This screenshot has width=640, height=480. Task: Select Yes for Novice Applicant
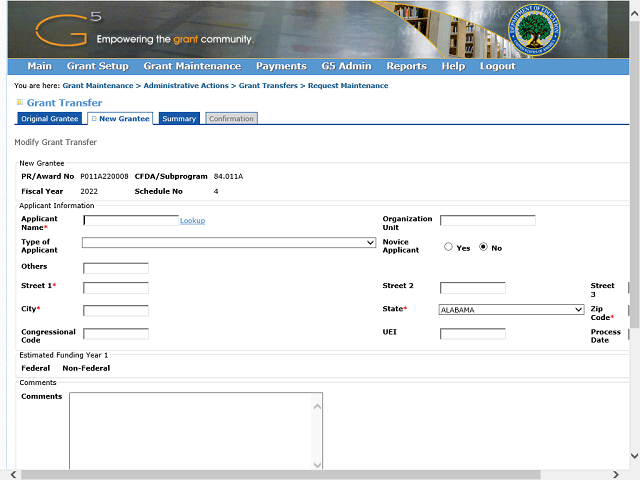point(449,247)
